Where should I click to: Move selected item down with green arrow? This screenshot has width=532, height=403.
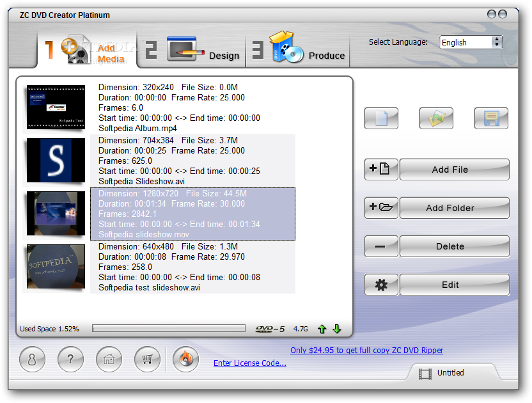tap(336, 329)
